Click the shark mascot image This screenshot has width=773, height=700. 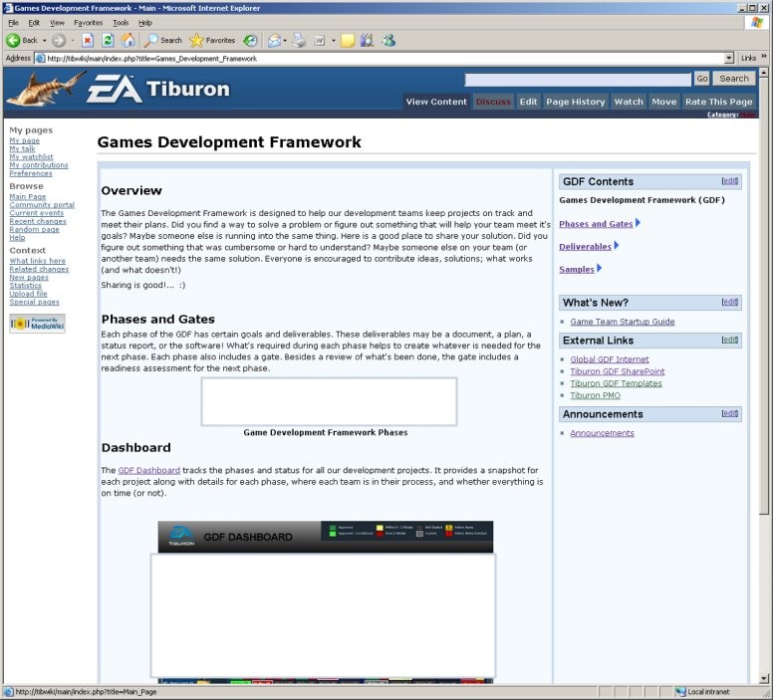(x=46, y=89)
